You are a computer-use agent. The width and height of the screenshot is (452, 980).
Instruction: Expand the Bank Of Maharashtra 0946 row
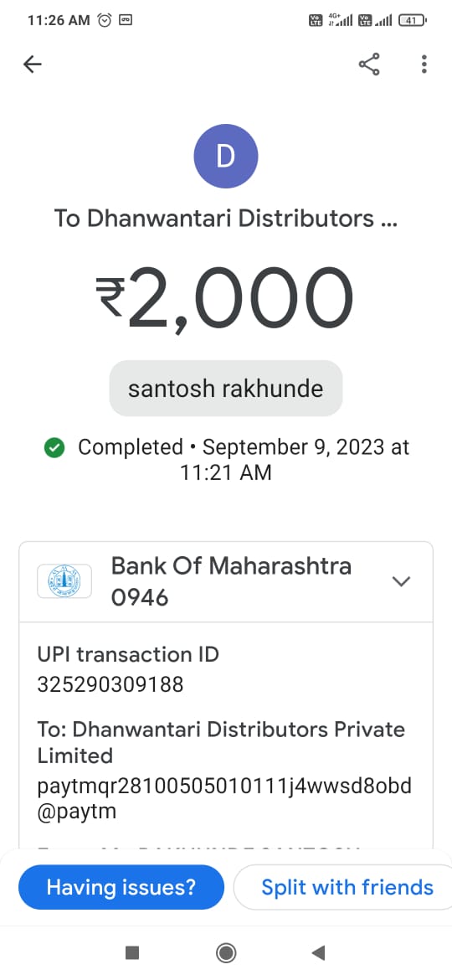[226, 582]
